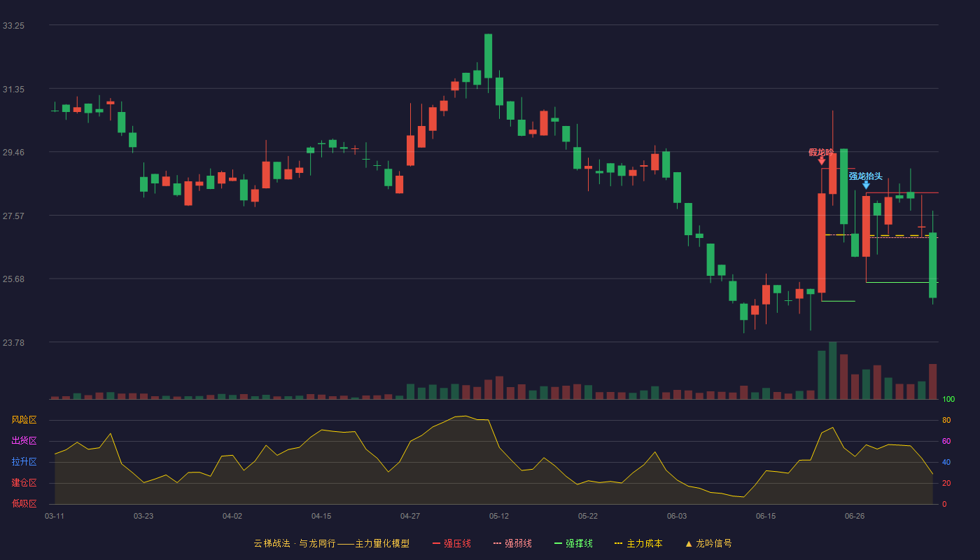
Task: Click the 03-11 date label
Action: coord(55,516)
